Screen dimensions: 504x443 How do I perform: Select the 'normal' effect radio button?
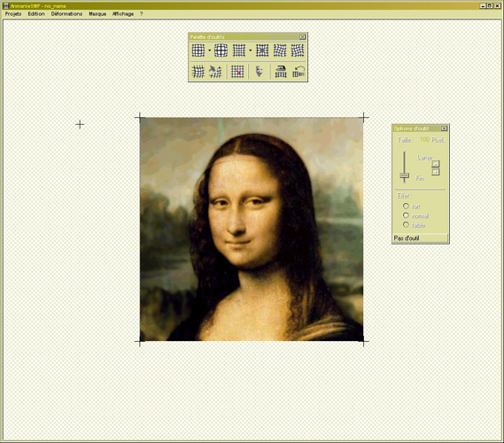pos(406,215)
